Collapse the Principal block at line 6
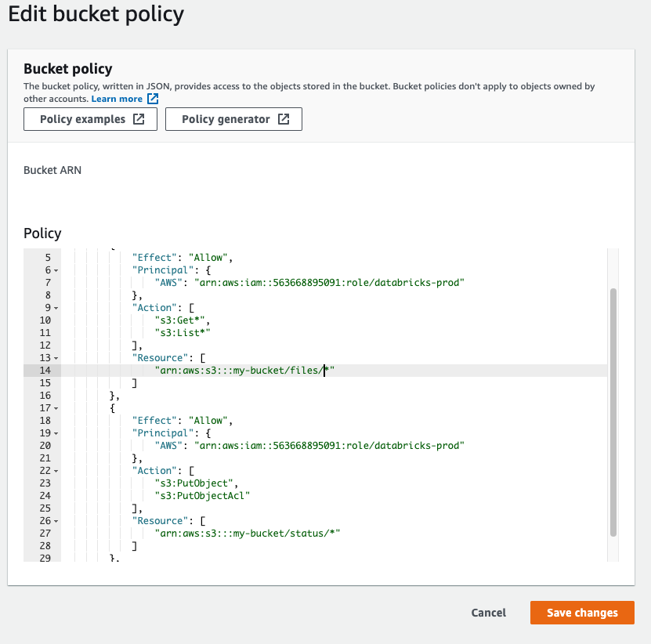 (x=56, y=270)
